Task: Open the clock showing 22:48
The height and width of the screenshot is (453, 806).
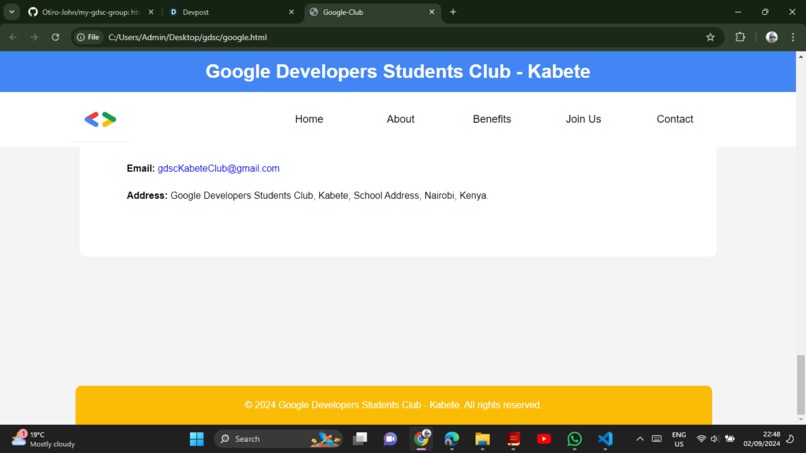Action: 761,439
